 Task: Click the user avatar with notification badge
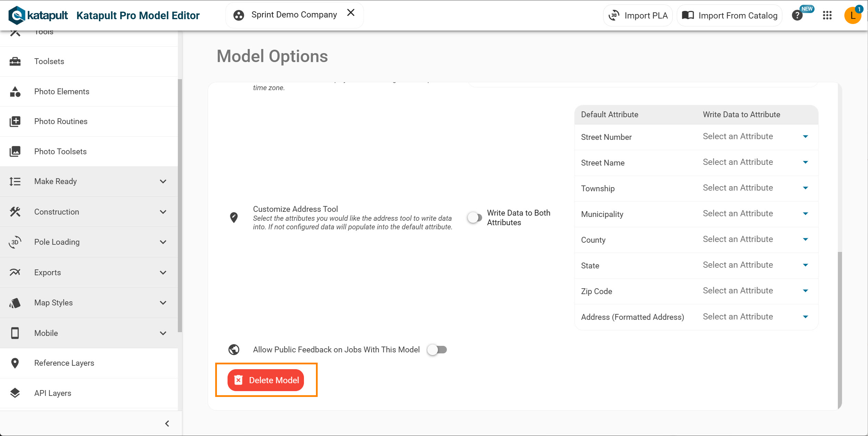tap(853, 15)
